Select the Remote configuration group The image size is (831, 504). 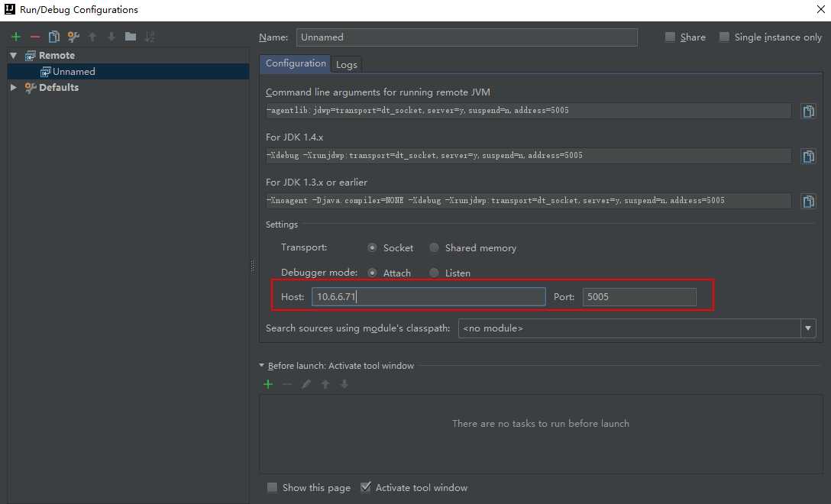click(x=57, y=55)
